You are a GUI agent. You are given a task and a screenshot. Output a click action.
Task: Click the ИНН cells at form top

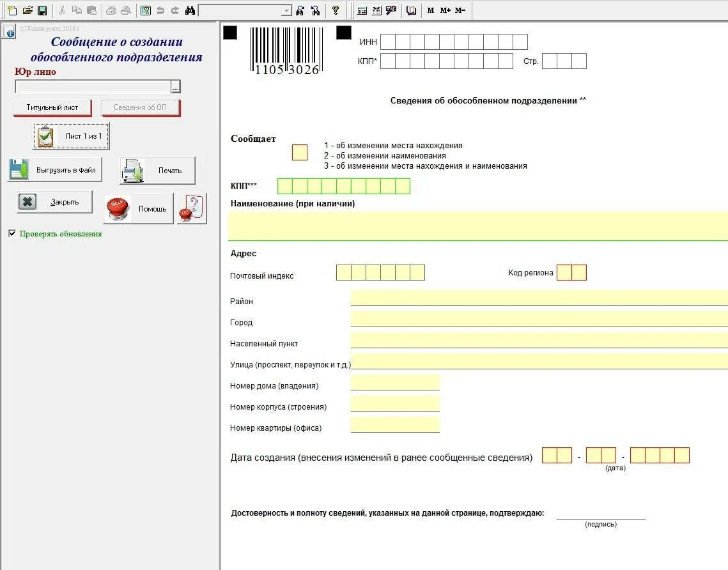(454, 42)
